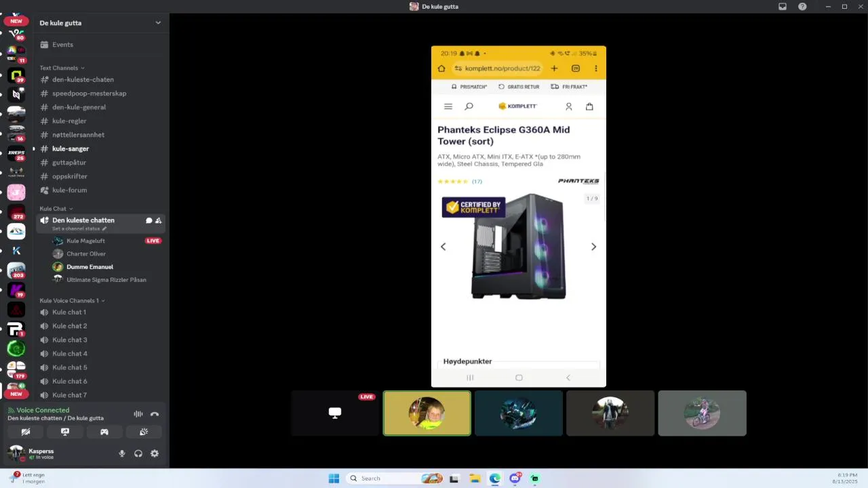
Task: Open server with 272 badge in sidebar
Action: 16,212
